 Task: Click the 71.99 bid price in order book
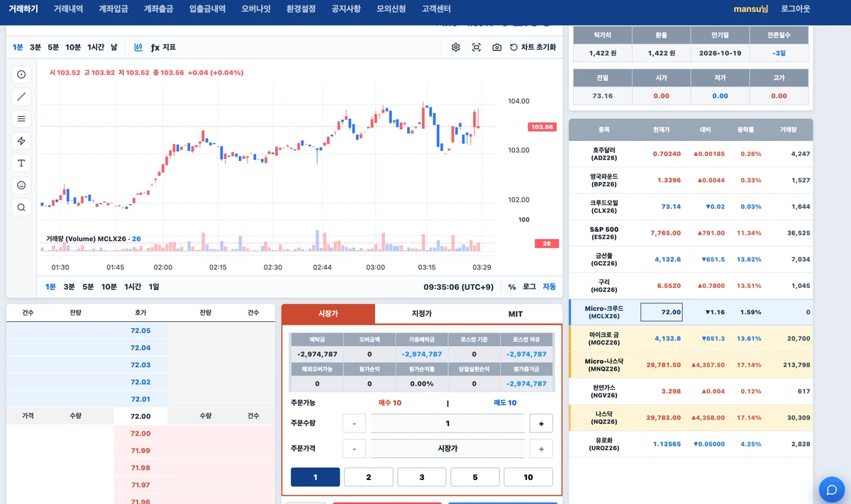pyautogui.click(x=140, y=451)
